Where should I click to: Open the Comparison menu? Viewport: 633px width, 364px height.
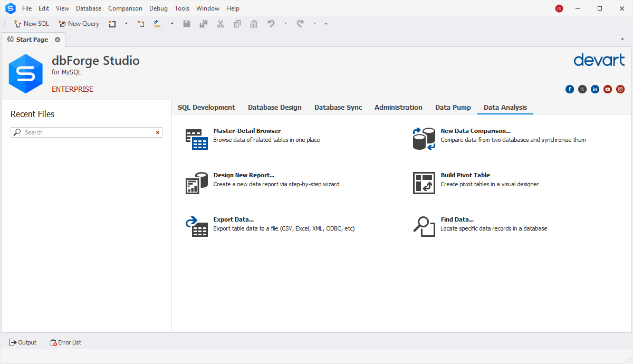coord(125,8)
